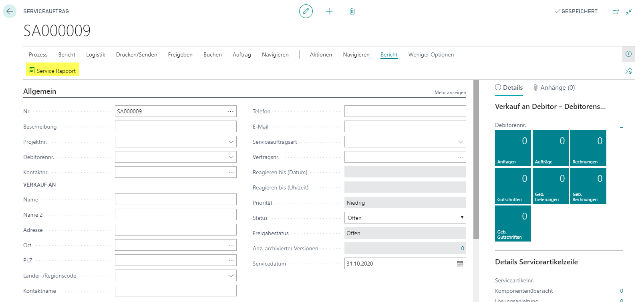Toggle the info FactBox pane icon
This screenshot has height=302, width=644.
coord(629,54)
